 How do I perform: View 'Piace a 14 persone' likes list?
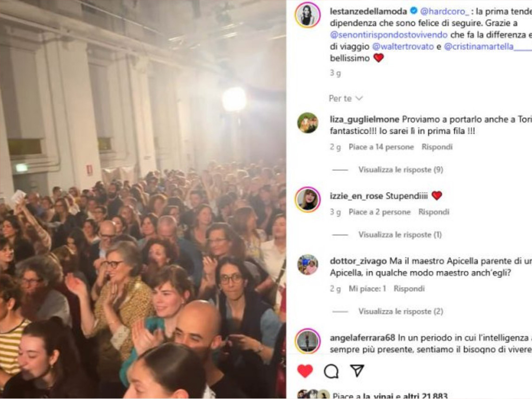click(381, 147)
